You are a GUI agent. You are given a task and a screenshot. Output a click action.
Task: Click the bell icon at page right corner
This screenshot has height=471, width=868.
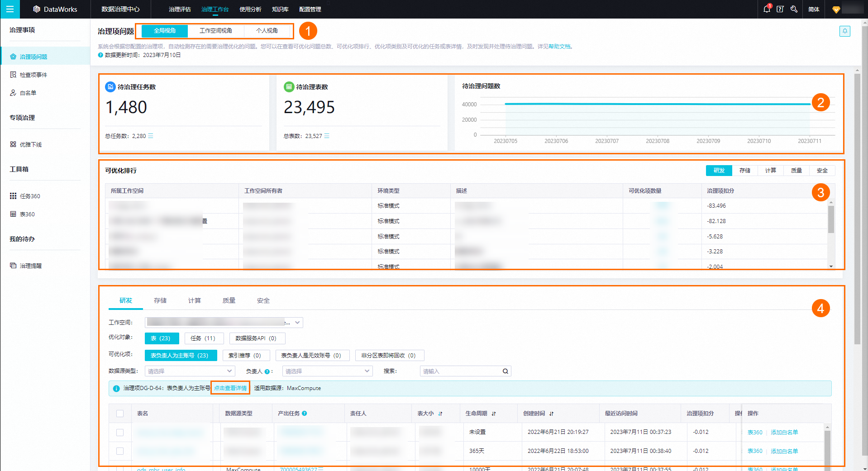845,31
